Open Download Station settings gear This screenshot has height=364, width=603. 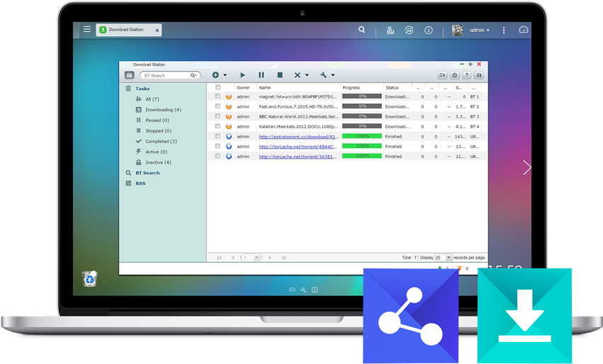click(455, 75)
